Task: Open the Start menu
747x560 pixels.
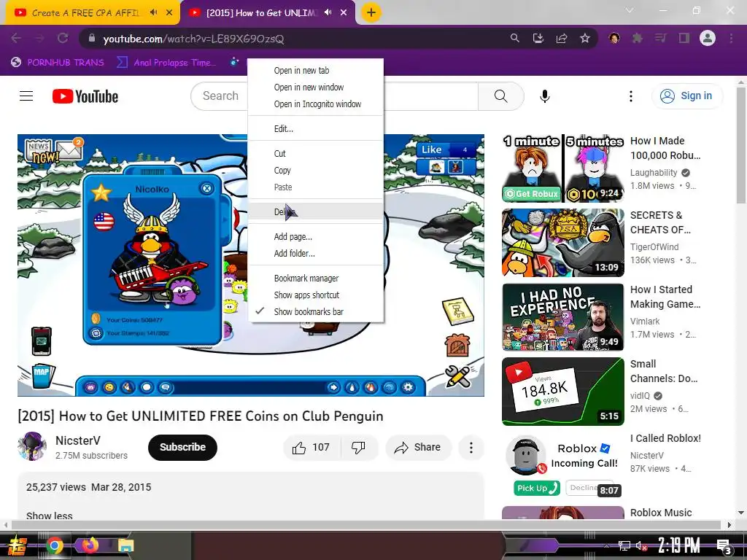Action: click(x=18, y=545)
